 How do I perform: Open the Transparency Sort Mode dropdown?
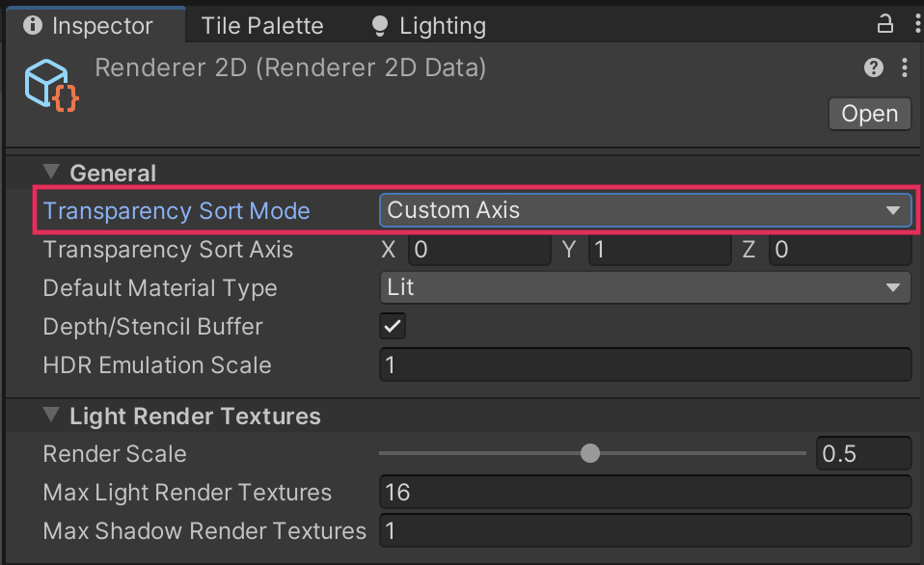pyautogui.click(x=644, y=210)
